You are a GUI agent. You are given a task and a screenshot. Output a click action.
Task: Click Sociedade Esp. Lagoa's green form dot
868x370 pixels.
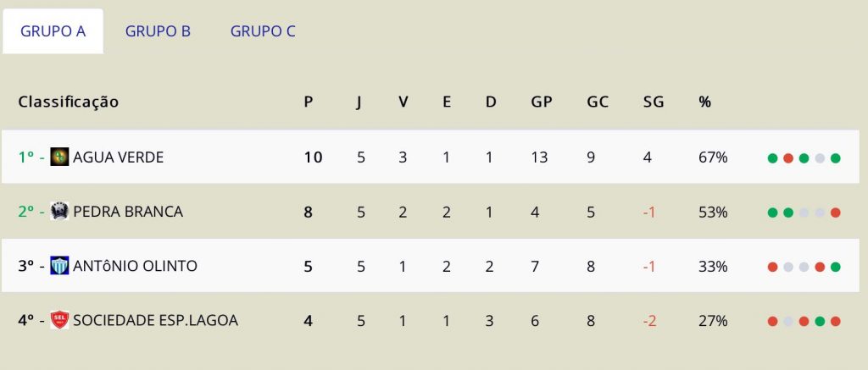[x=820, y=322]
